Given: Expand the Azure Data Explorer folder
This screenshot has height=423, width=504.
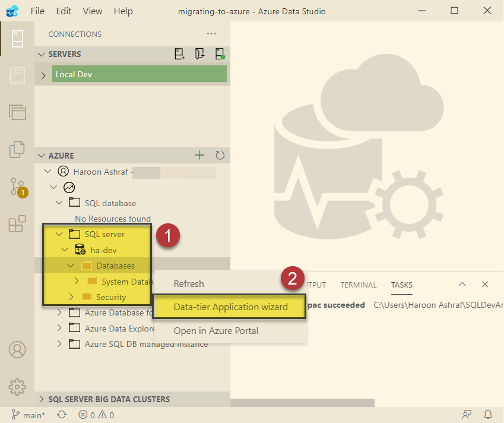Looking at the screenshot, I should point(59,328).
